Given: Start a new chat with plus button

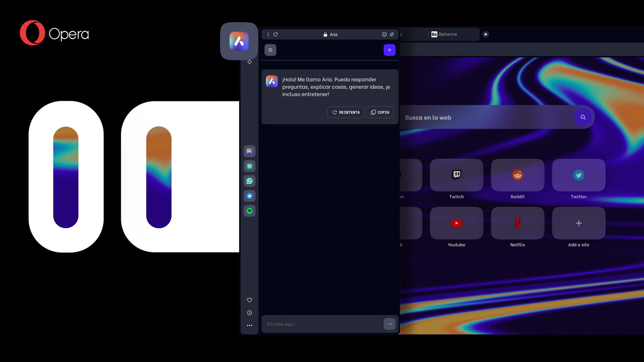Looking at the screenshot, I should (x=389, y=50).
